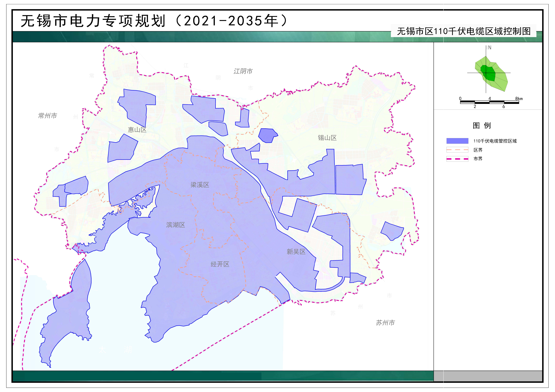Screen dimensions: 555x392
Task: Click the 图例 legend heading
Action: [482, 126]
